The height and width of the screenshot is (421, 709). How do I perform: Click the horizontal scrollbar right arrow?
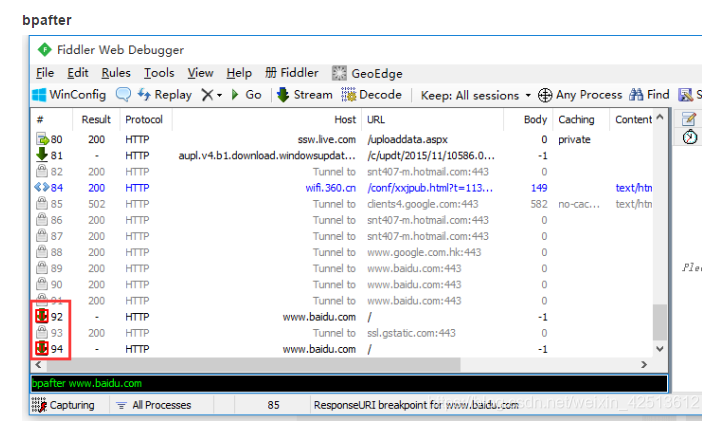click(644, 364)
